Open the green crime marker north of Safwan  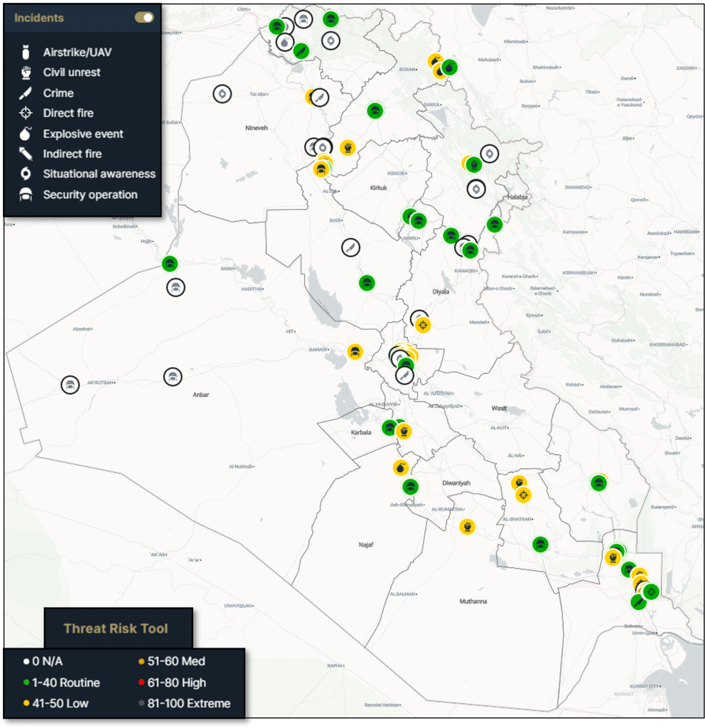click(x=639, y=602)
